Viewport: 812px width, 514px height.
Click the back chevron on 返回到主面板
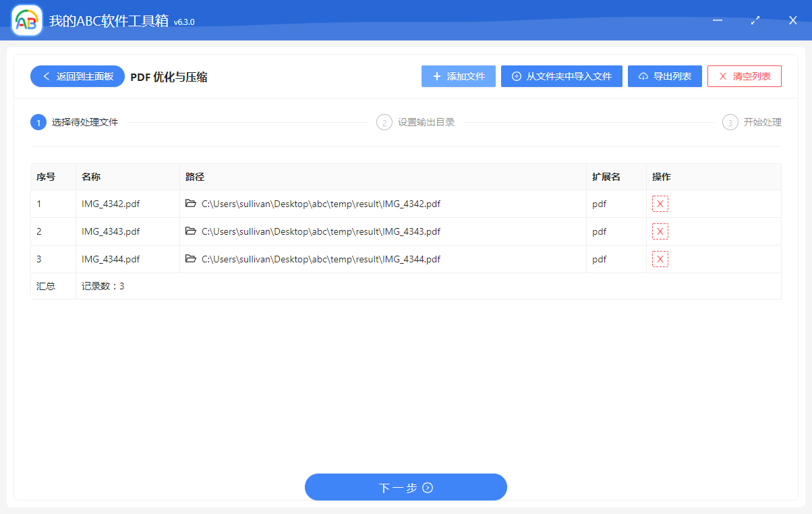[x=45, y=76]
